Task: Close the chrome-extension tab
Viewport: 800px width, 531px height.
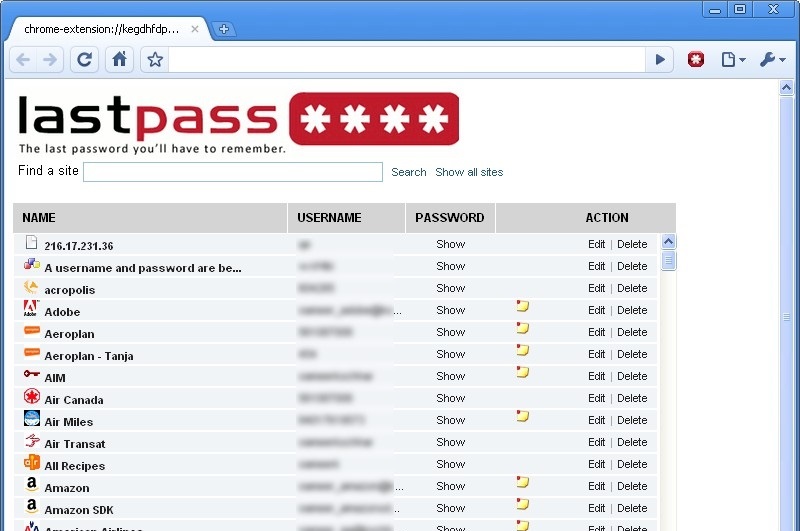Action: [x=195, y=29]
